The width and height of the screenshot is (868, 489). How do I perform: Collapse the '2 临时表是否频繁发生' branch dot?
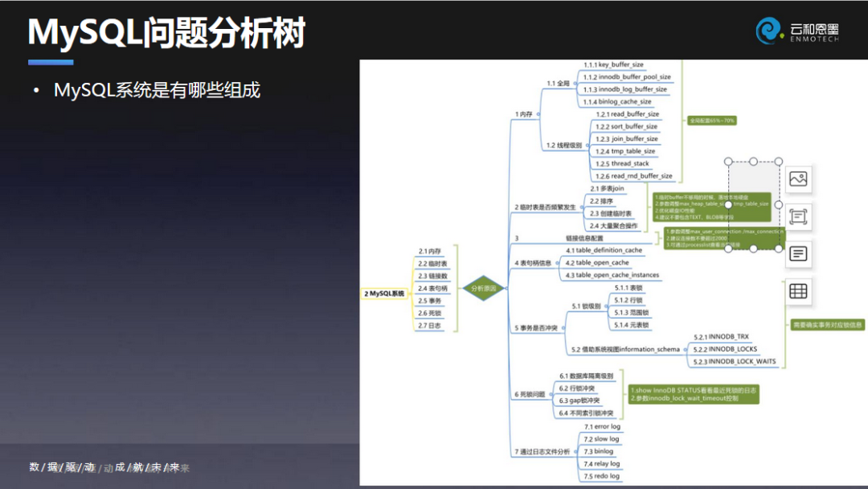(x=581, y=208)
